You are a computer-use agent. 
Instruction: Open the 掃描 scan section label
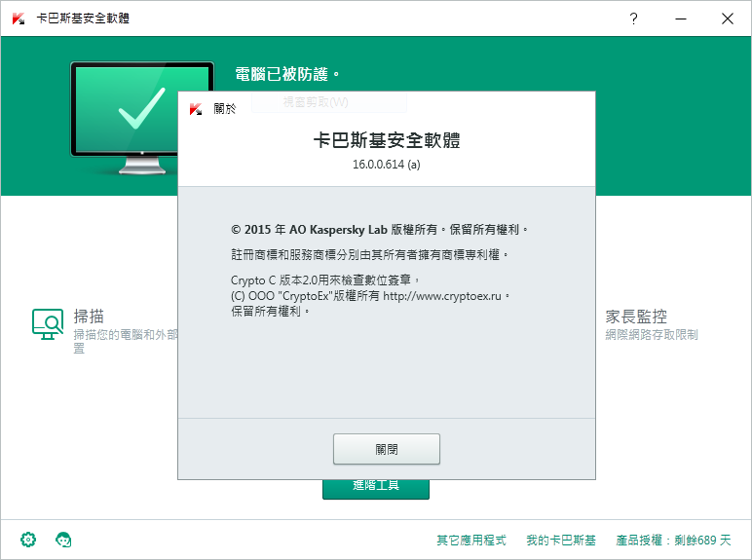coord(89,317)
